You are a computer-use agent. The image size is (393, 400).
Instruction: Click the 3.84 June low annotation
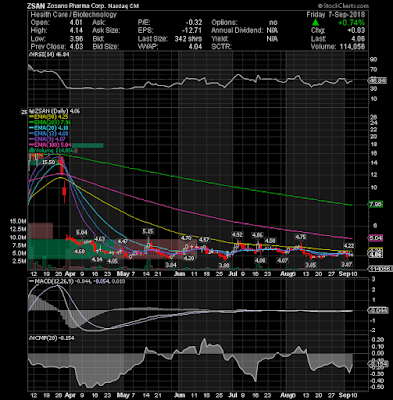(x=171, y=265)
